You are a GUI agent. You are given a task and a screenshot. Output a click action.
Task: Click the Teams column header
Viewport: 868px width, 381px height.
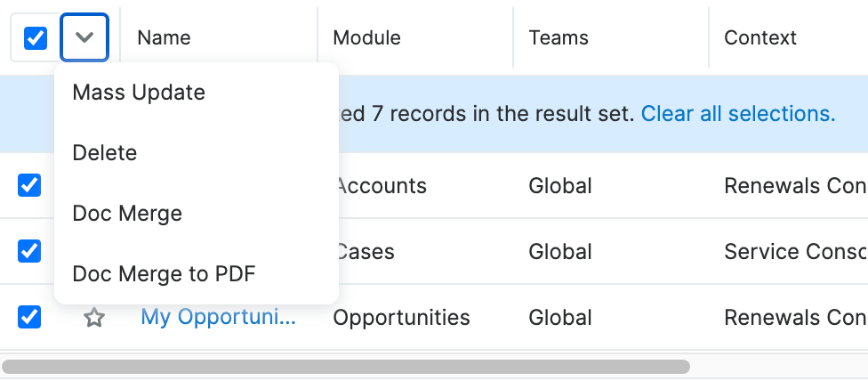pyautogui.click(x=559, y=38)
